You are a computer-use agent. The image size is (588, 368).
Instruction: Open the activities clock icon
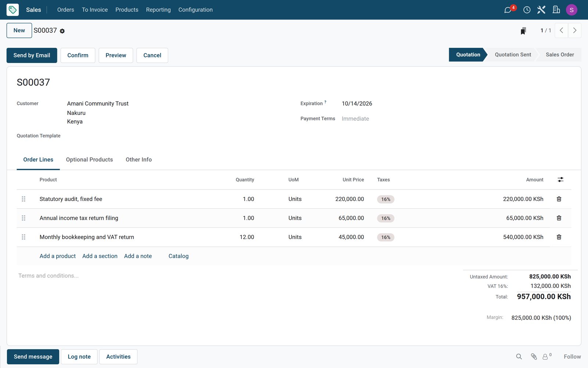click(x=527, y=10)
